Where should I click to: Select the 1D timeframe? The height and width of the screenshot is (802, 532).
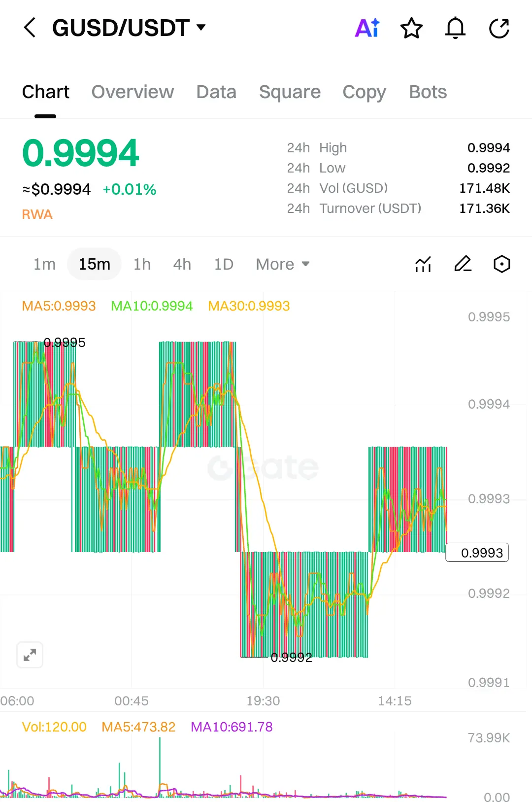tap(224, 264)
